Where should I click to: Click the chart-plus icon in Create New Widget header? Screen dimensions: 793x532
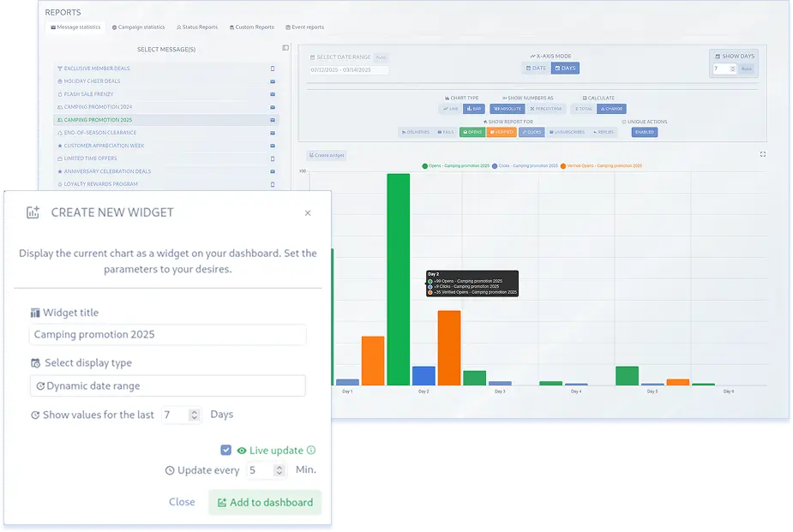click(33, 212)
